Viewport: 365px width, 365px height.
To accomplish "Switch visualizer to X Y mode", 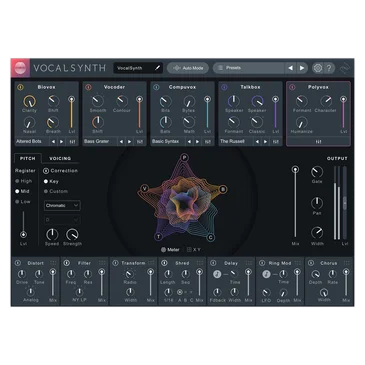I will 194,250.
